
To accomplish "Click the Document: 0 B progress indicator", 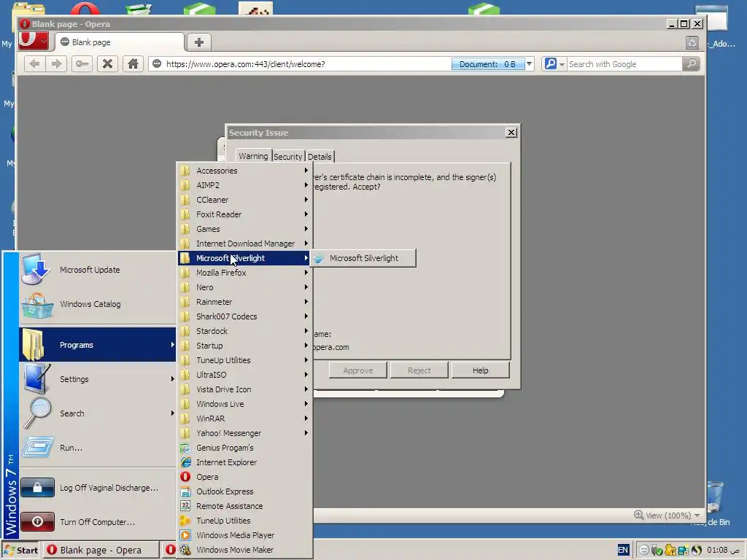I will point(488,64).
